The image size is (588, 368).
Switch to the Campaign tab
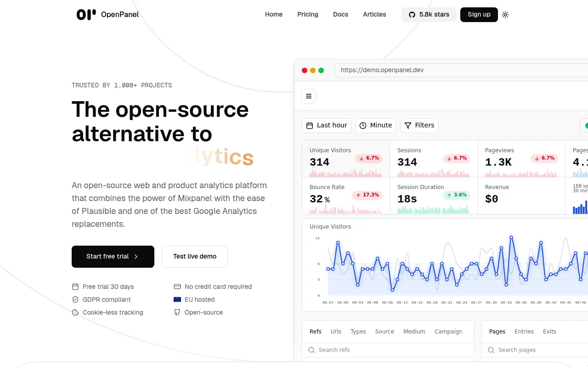[448, 332]
